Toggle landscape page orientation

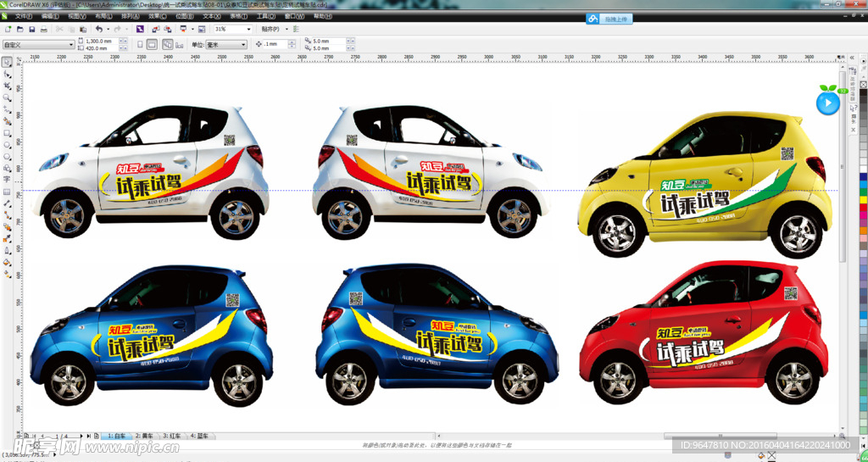(152, 44)
